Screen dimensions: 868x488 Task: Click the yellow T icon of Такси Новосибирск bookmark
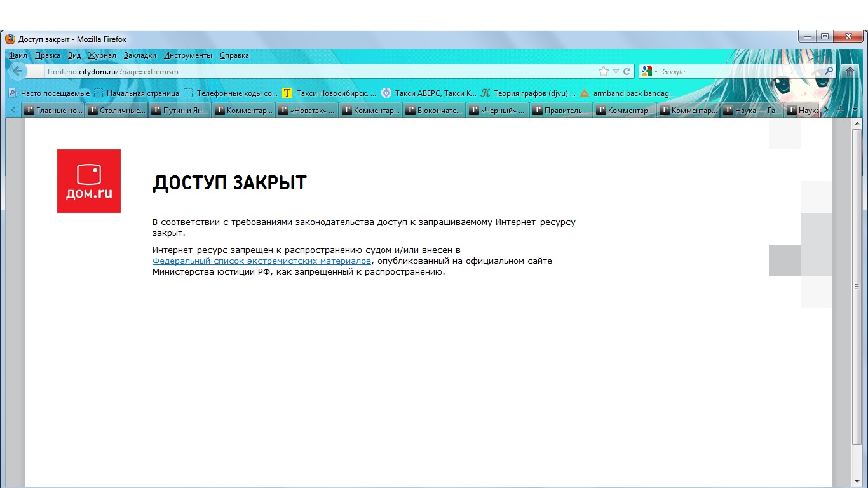tap(287, 93)
